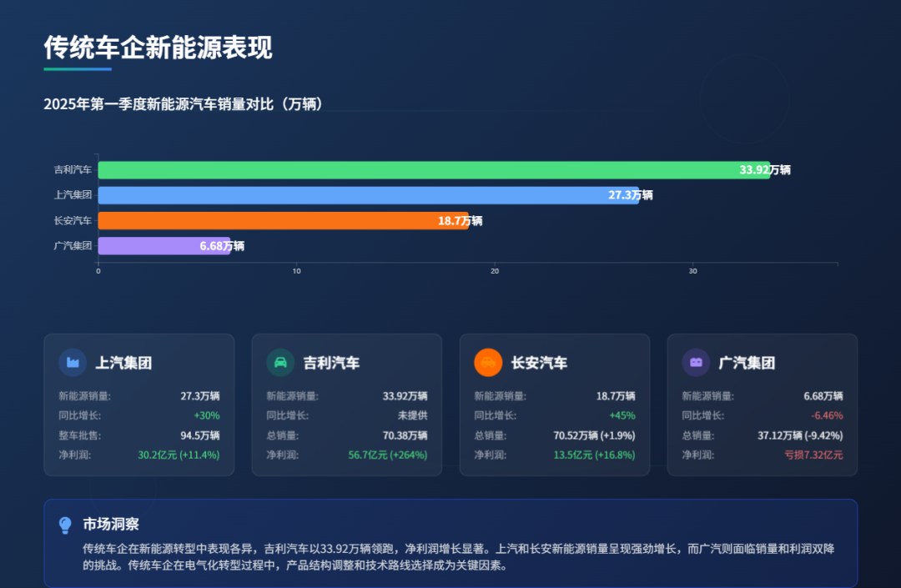The width and height of the screenshot is (901, 588).
Task: Click the 18.7万辆 value in 长安汽车 card
Action: click(616, 396)
